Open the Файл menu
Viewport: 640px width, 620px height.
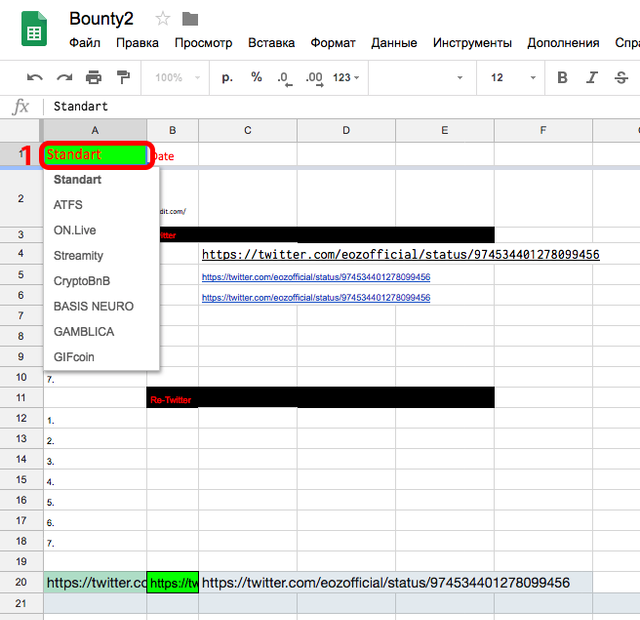coord(84,42)
